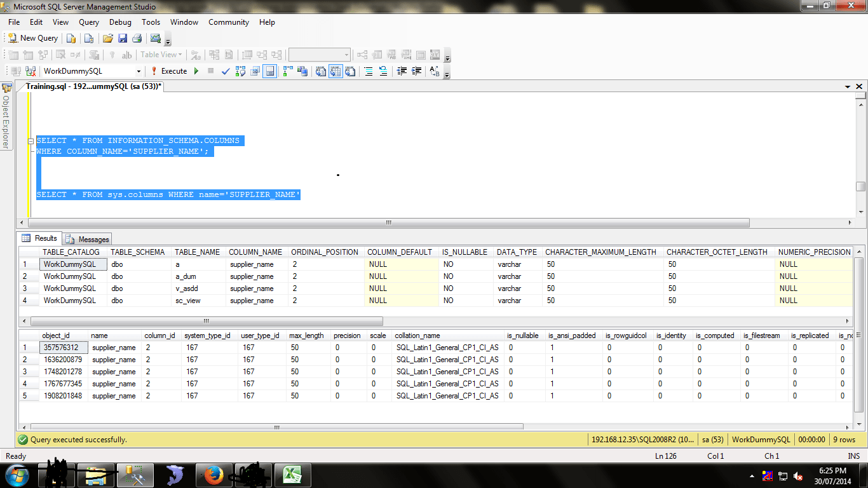Open the File menu
The width and height of the screenshot is (868, 488).
point(14,22)
